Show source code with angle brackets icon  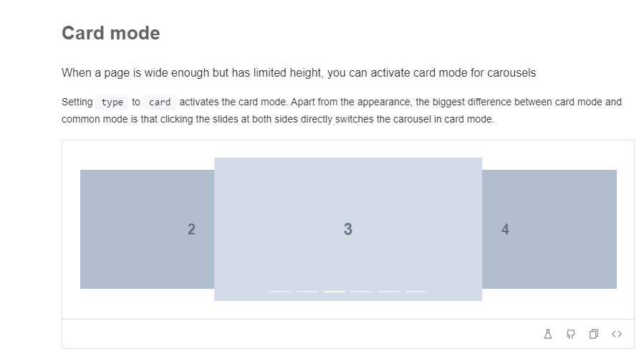point(617,334)
